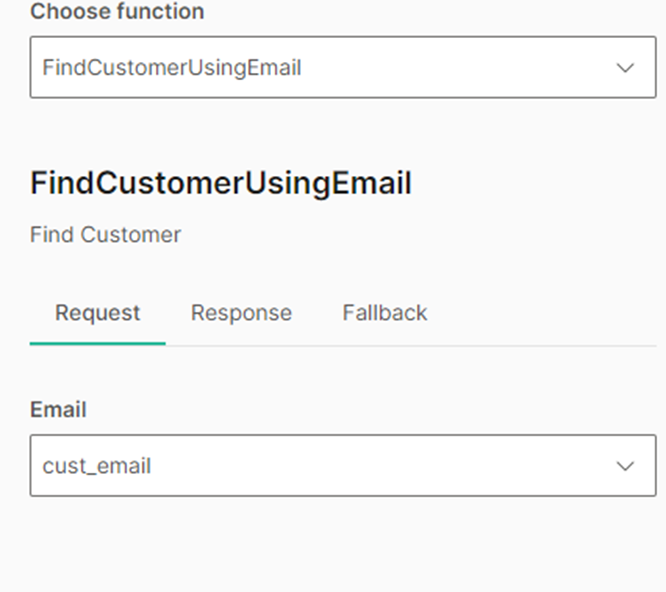The height and width of the screenshot is (592, 666).
Task: Click blank space right of FindCustomerUsingEmail heading
Action: 540,184
